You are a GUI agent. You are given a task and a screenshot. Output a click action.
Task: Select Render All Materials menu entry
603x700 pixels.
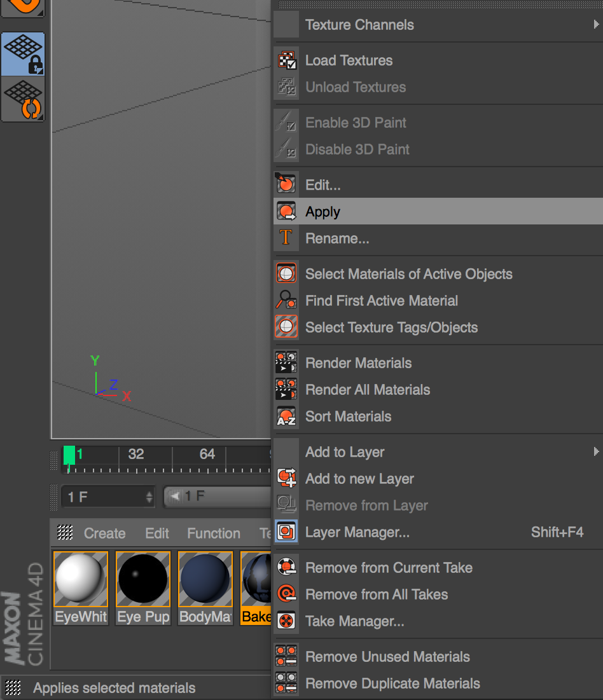click(x=368, y=390)
